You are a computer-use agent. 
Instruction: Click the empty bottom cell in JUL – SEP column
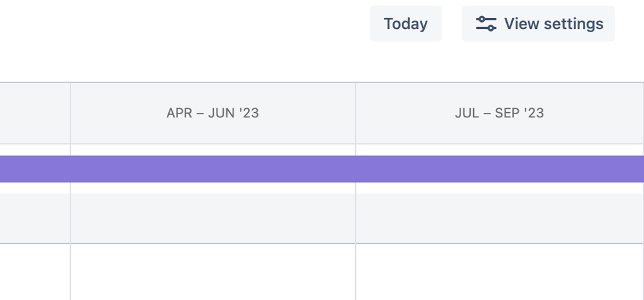click(500, 272)
